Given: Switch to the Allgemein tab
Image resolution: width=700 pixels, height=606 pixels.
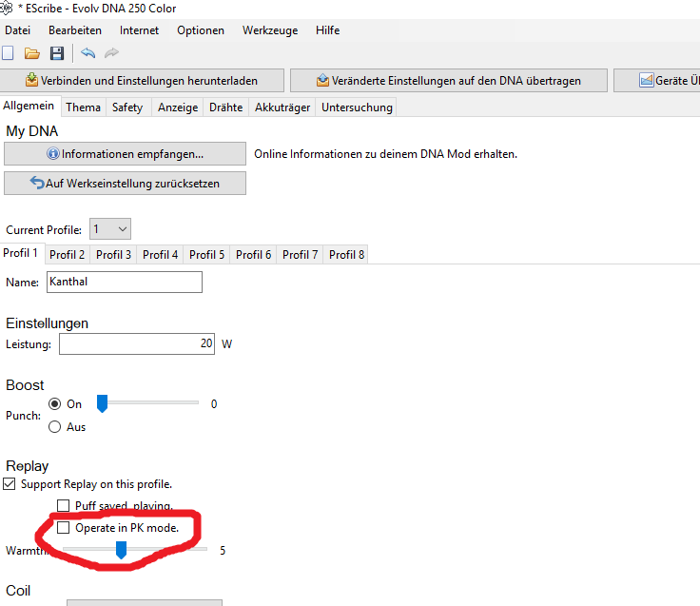Looking at the screenshot, I should click(29, 106).
